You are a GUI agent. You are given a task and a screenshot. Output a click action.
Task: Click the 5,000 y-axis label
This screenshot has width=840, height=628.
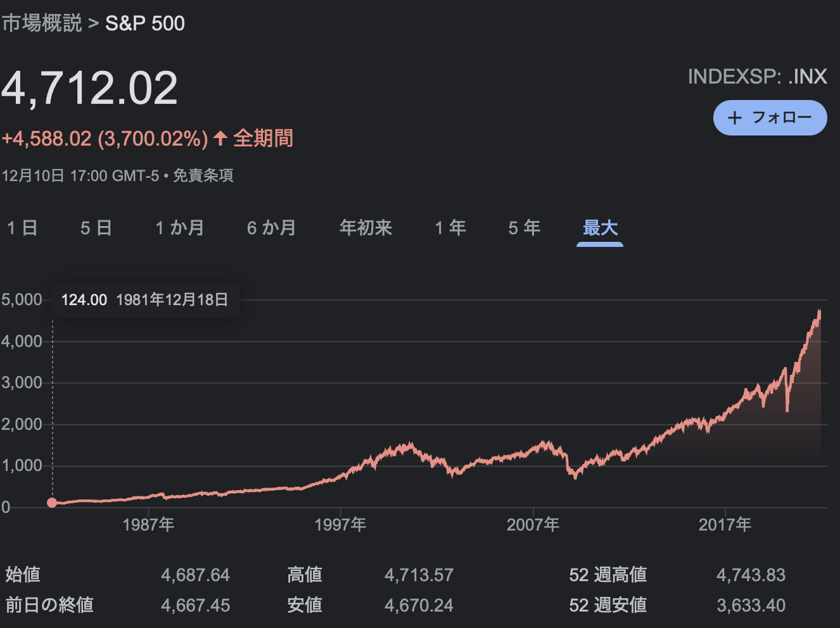[x=22, y=299]
